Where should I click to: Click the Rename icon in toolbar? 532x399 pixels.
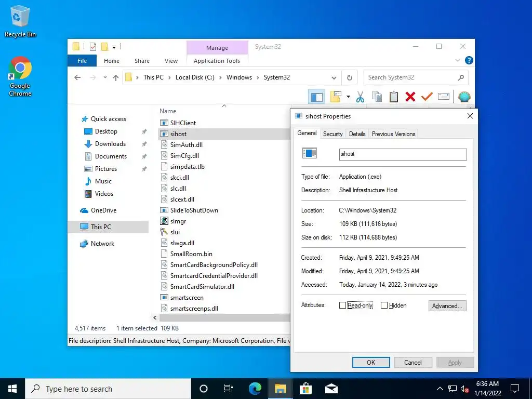point(444,97)
